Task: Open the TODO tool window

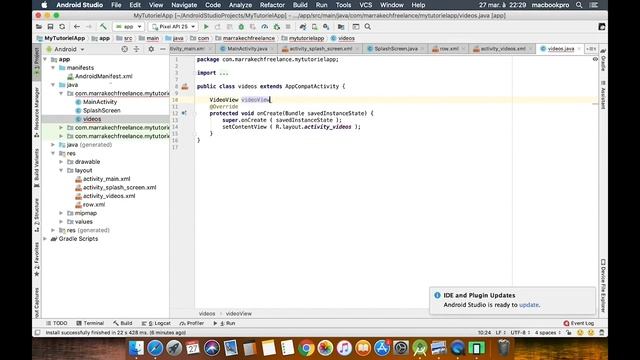Action: tap(56, 323)
